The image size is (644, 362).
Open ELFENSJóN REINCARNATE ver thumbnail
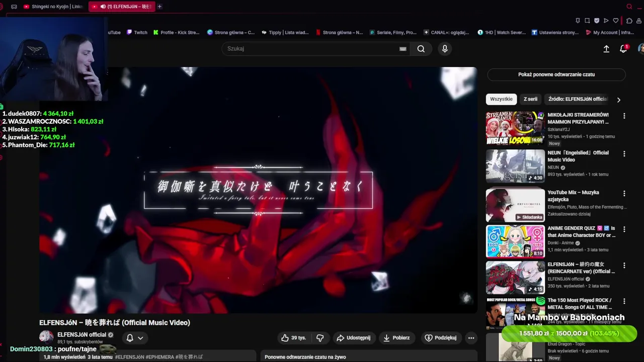pos(515,278)
